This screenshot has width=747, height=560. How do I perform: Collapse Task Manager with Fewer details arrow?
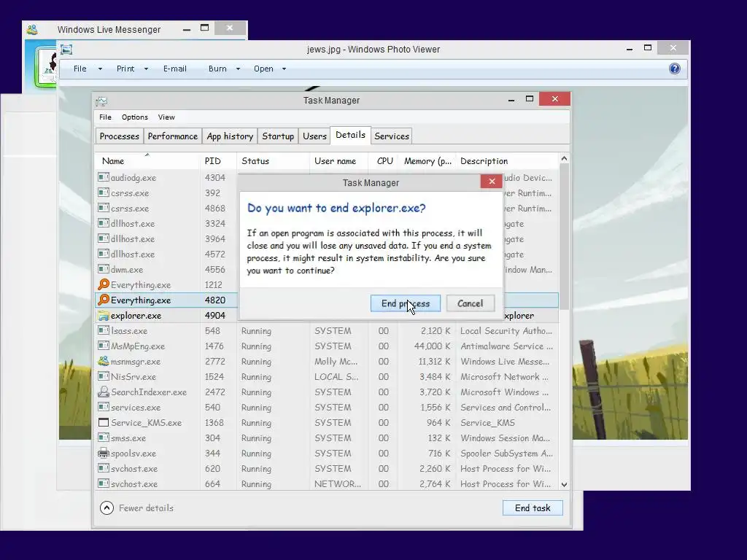click(107, 508)
